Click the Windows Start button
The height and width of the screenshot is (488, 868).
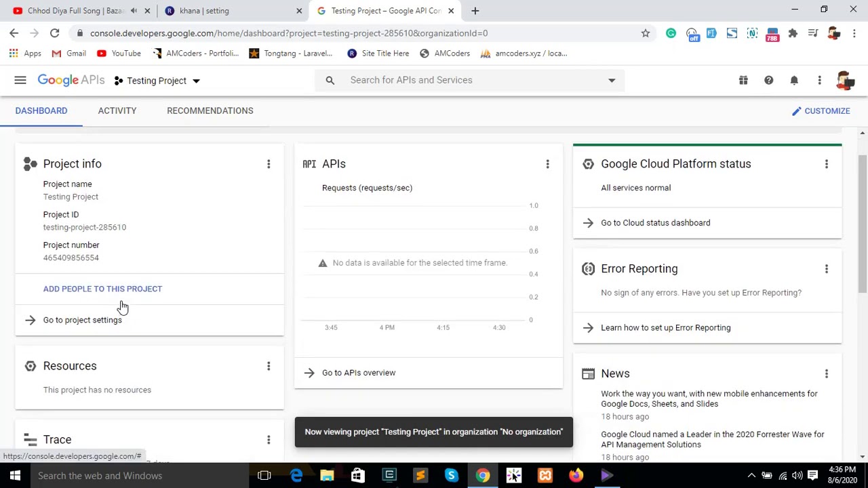pos(15,476)
